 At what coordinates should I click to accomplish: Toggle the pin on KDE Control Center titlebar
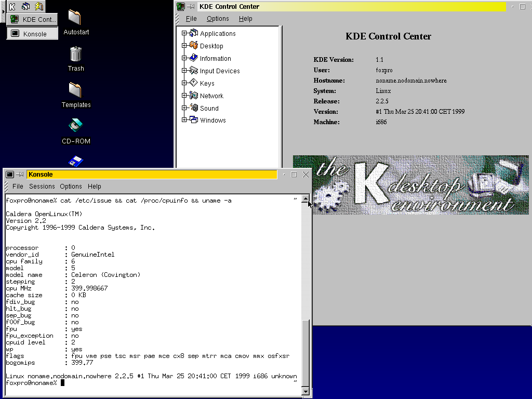pos(191,7)
